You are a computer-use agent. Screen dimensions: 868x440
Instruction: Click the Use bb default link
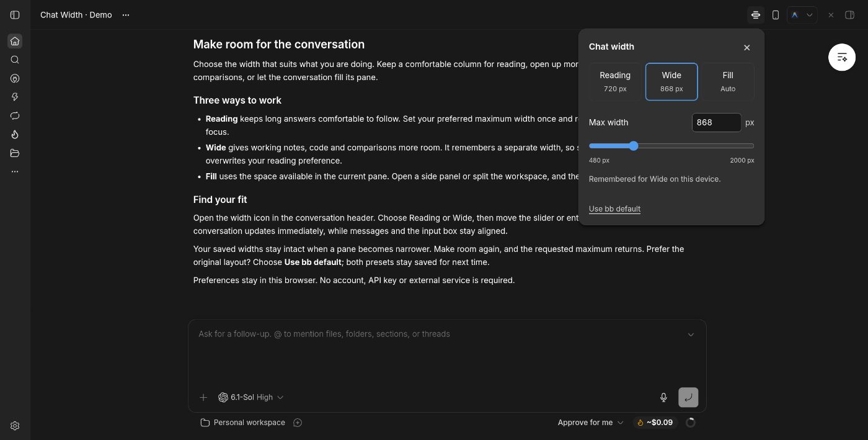[x=614, y=209]
